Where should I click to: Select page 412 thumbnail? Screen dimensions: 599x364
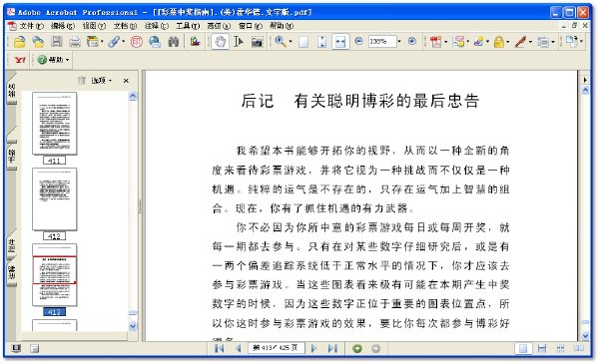(54, 199)
